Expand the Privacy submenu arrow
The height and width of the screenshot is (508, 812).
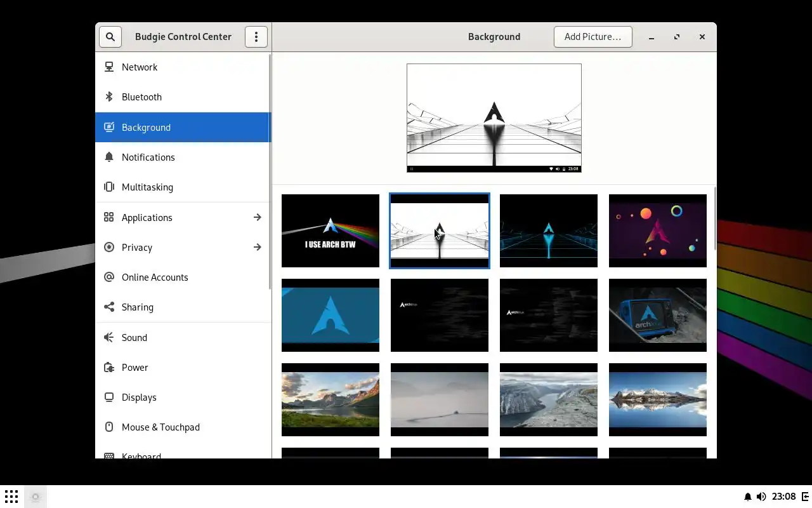tap(257, 247)
